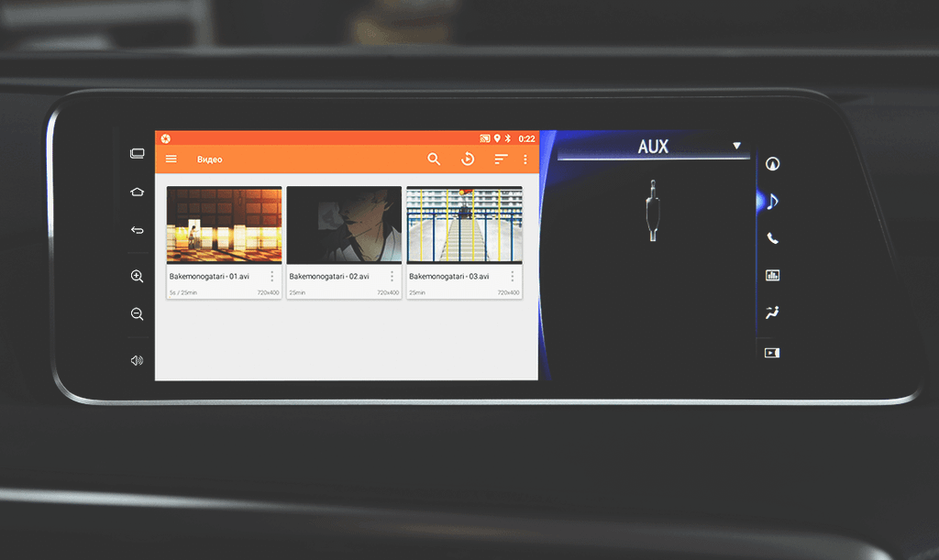Open the fuel consumption info icon
This screenshot has height=560, width=939.
pos(772,275)
